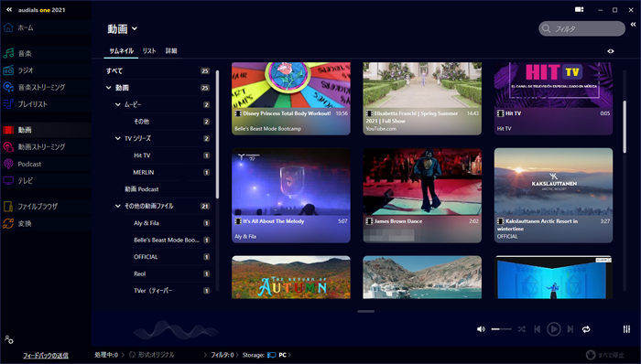
Task: Click the play button in player
Action: tap(553, 329)
